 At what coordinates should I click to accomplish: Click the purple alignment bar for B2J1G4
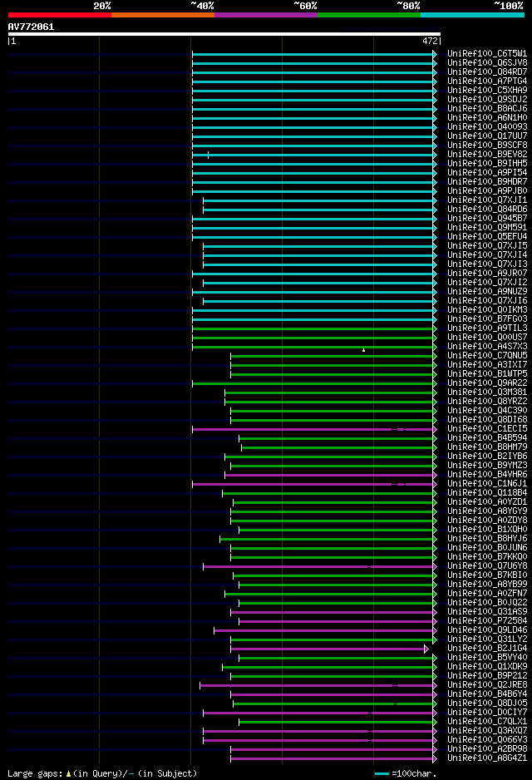[x=328, y=649]
